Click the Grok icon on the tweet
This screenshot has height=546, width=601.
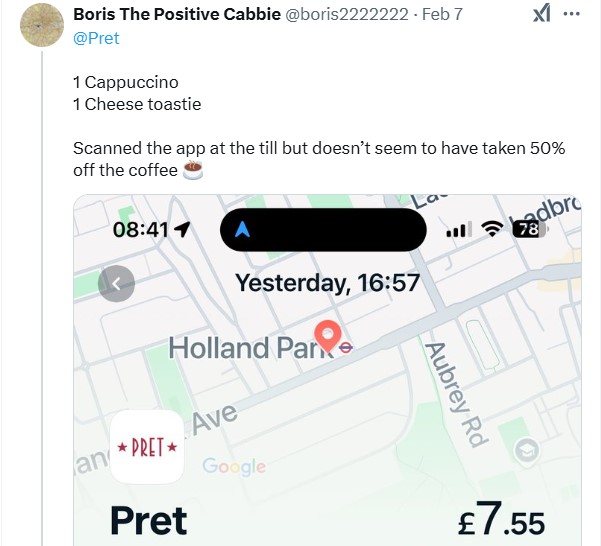coord(541,15)
